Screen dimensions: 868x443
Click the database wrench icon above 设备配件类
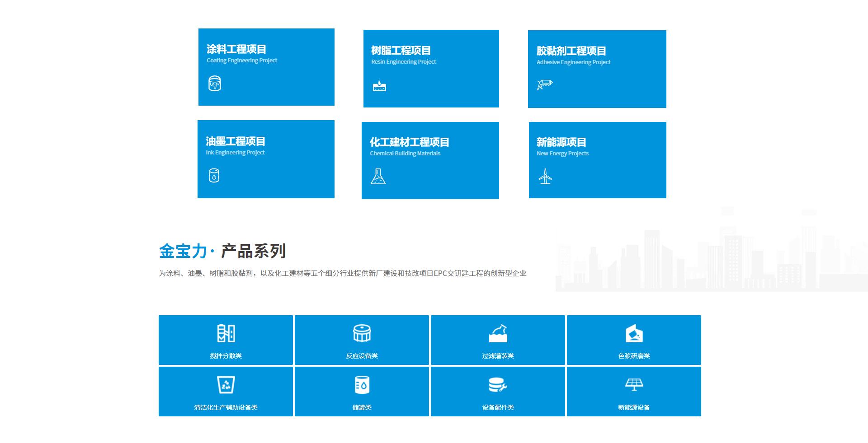click(498, 385)
